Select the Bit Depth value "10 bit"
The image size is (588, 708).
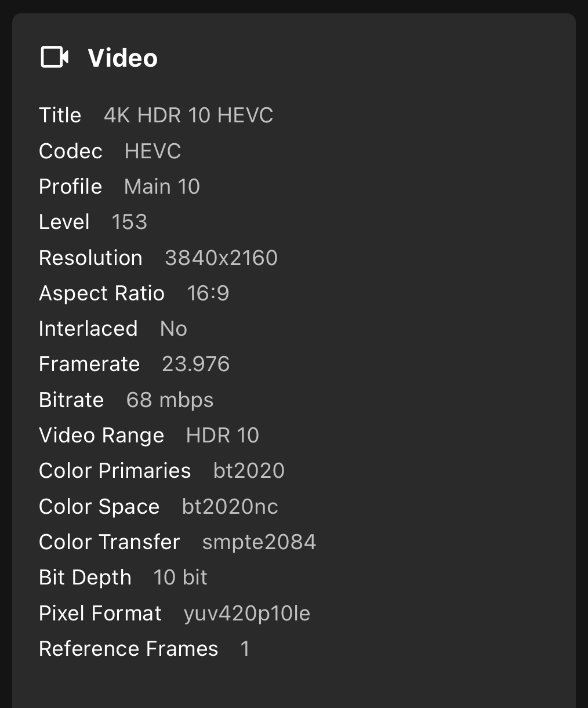(180, 578)
